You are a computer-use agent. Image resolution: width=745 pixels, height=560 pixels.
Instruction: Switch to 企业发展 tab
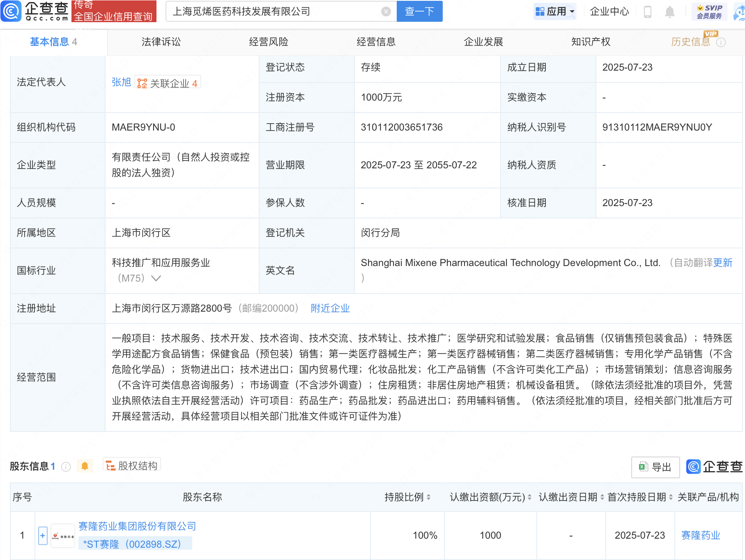[x=483, y=42]
